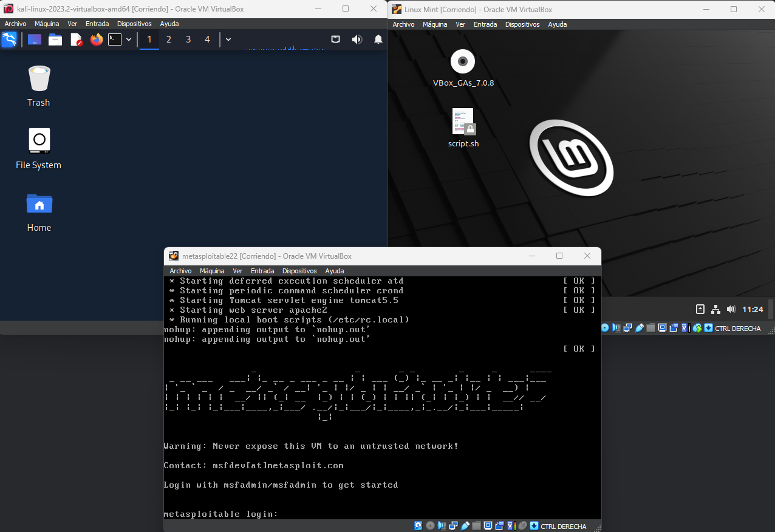
Task: Click the metasploitable login prompt line
Action: pos(220,514)
